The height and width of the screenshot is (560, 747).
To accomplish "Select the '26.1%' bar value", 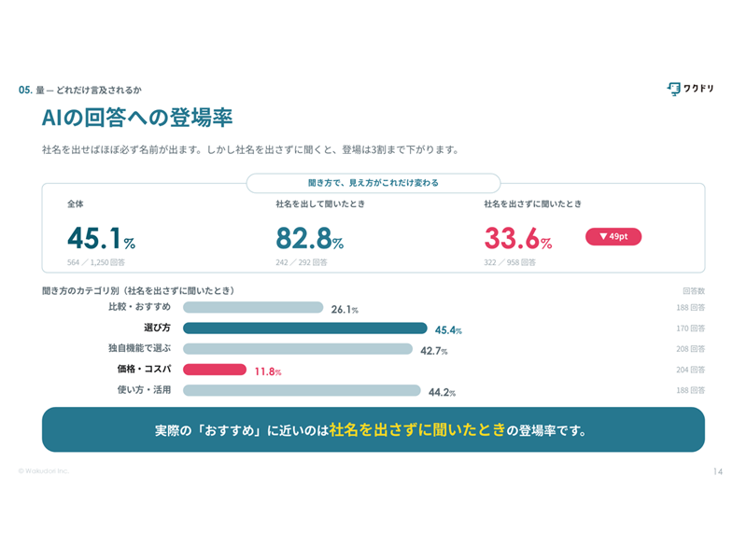I will [x=345, y=310].
